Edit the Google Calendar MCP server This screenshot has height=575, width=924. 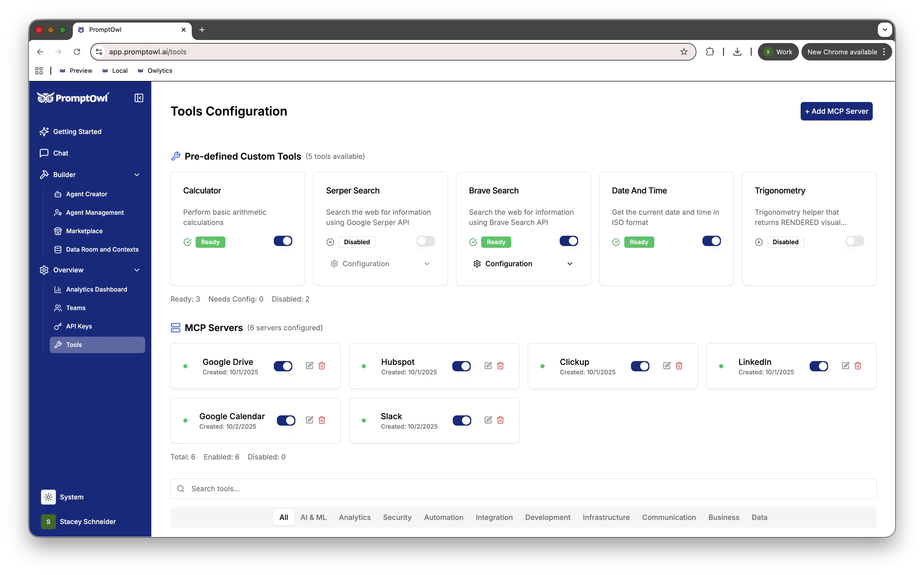pos(309,420)
